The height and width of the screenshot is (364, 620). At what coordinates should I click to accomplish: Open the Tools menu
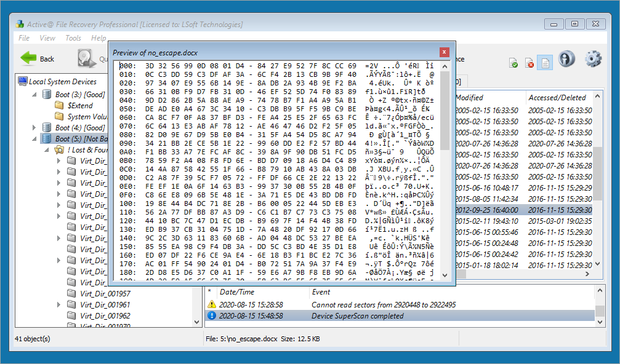tap(73, 38)
